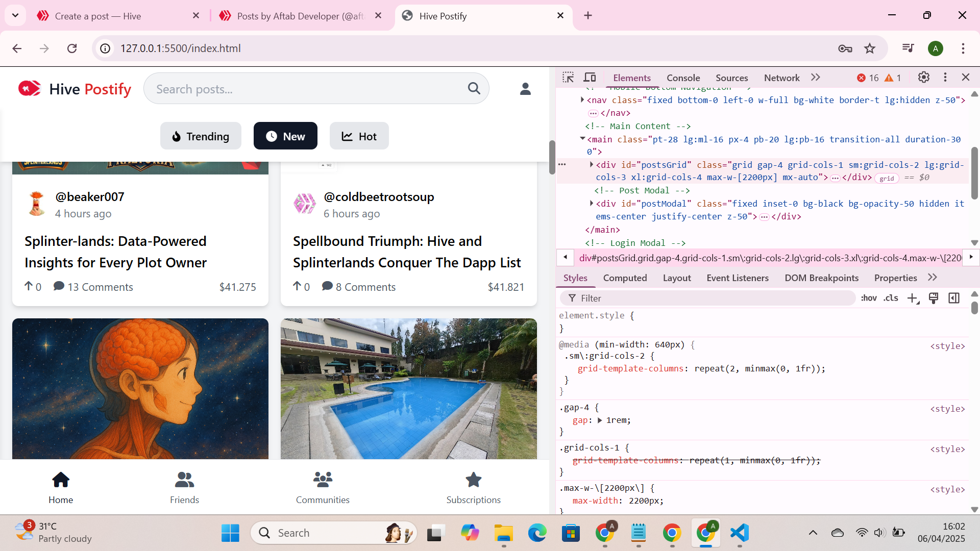Collapse the main element in the DOM tree

582,139
